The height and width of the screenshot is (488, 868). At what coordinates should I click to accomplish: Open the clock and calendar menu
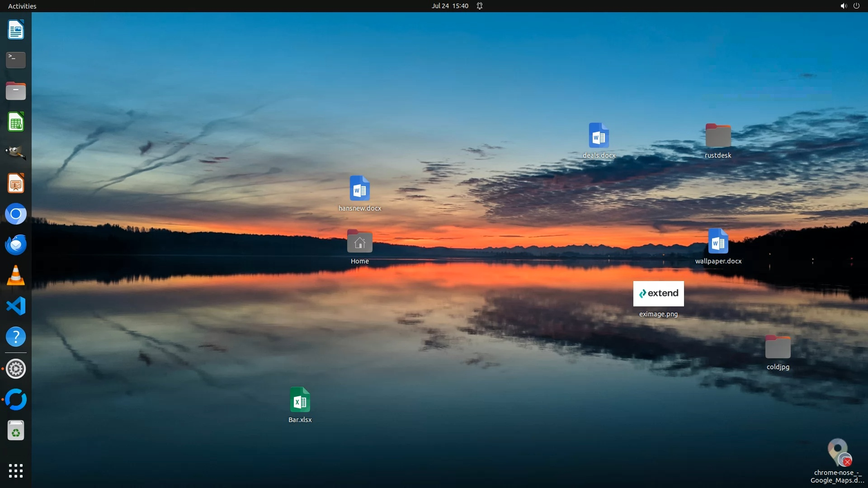449,6
